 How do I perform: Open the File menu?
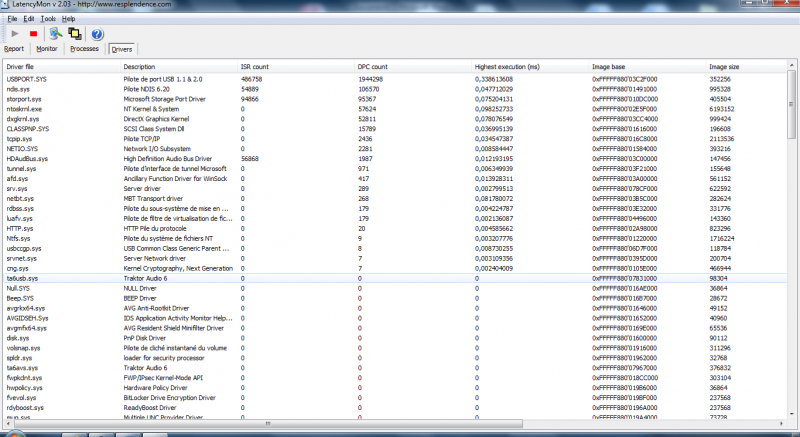pyautogui.click(x=11, y=19)
